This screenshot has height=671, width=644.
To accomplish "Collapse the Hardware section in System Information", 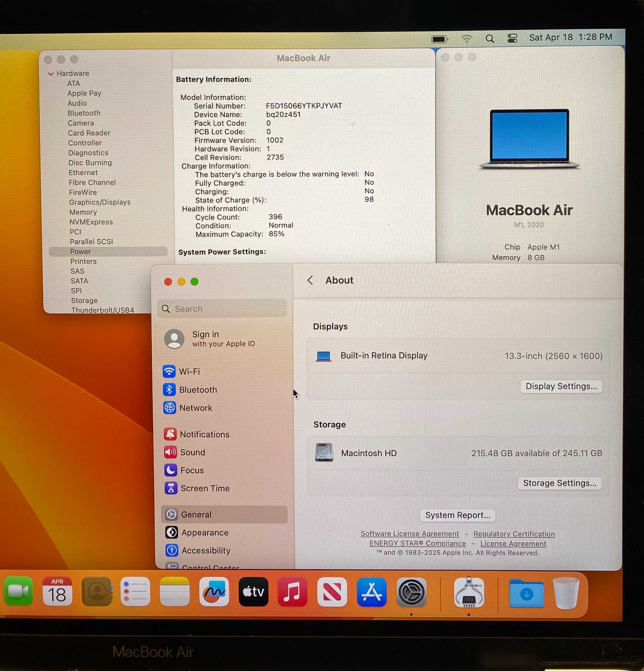I will 51,74.
